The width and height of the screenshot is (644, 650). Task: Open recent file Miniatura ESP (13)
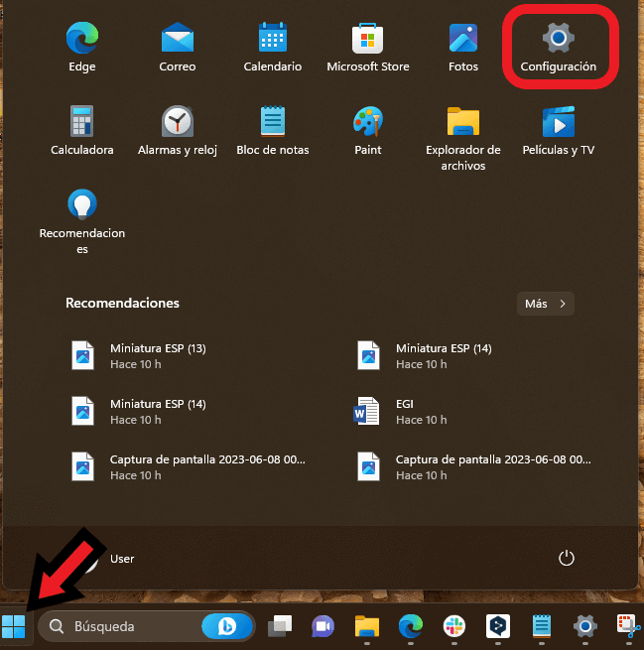pos(139,355)
